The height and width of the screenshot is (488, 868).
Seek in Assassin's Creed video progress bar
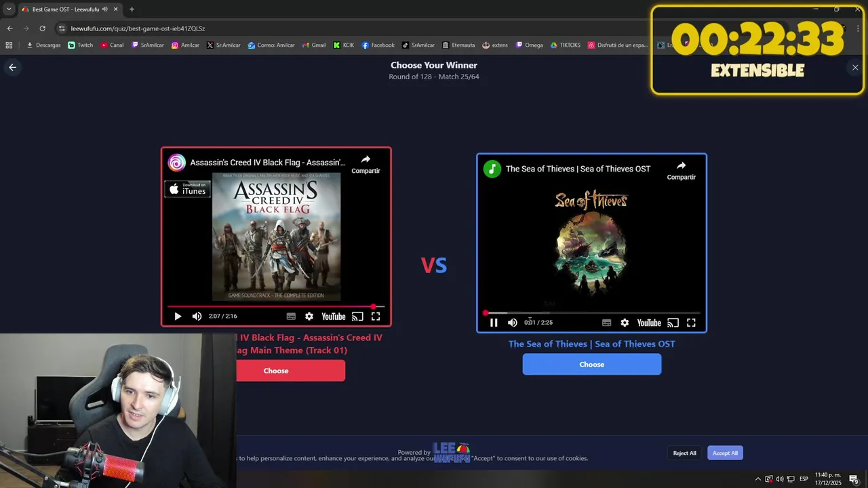click(276, 306)
